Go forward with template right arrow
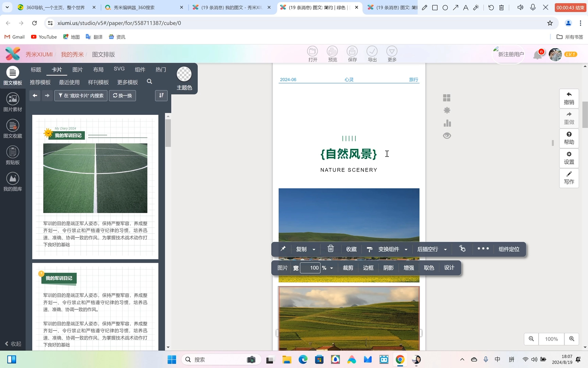This screenshot has height=368, width=588. point(47,96)
